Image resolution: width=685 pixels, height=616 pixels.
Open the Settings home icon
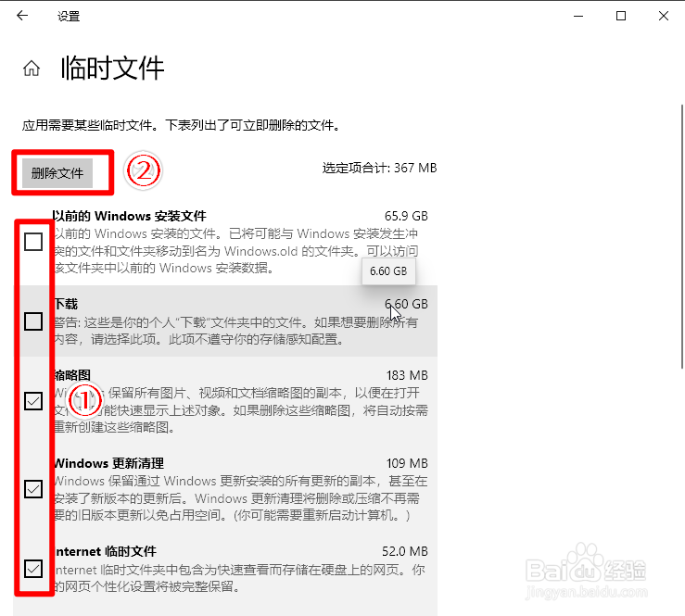[x=32, y=69]
